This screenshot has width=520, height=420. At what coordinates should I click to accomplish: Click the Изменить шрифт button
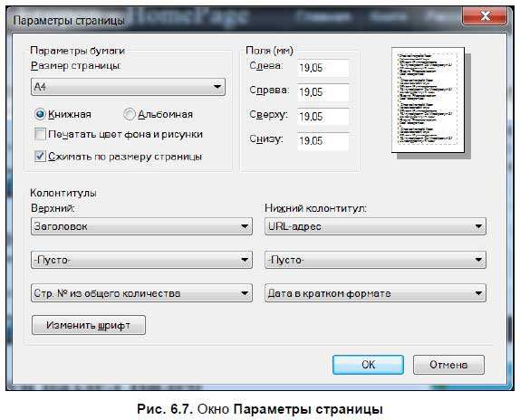[89, 325]
